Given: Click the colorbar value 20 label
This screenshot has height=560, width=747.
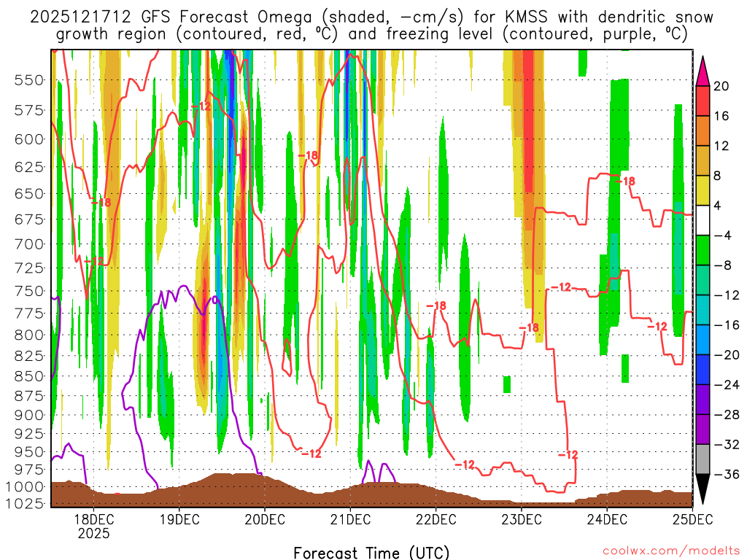Looking at the screenshot, I should (x=721, y=86).
